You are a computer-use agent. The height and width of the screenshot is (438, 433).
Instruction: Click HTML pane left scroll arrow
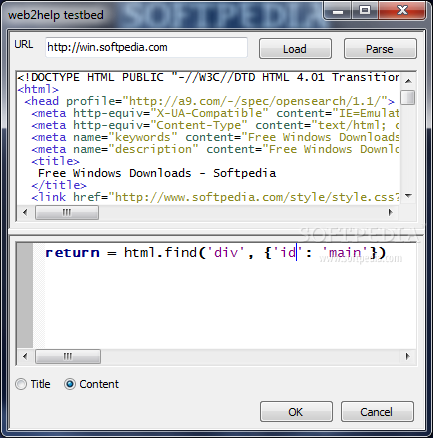(x=25, y=212)
